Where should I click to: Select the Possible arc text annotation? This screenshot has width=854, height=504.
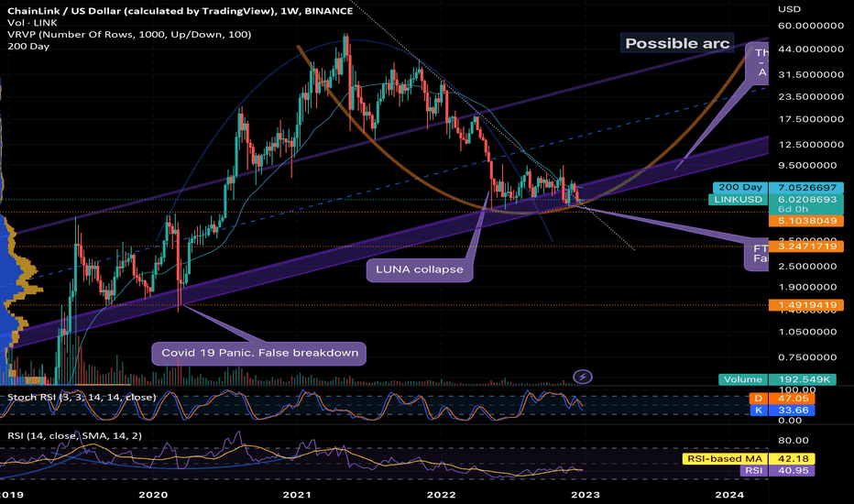[x=677, y=44]
